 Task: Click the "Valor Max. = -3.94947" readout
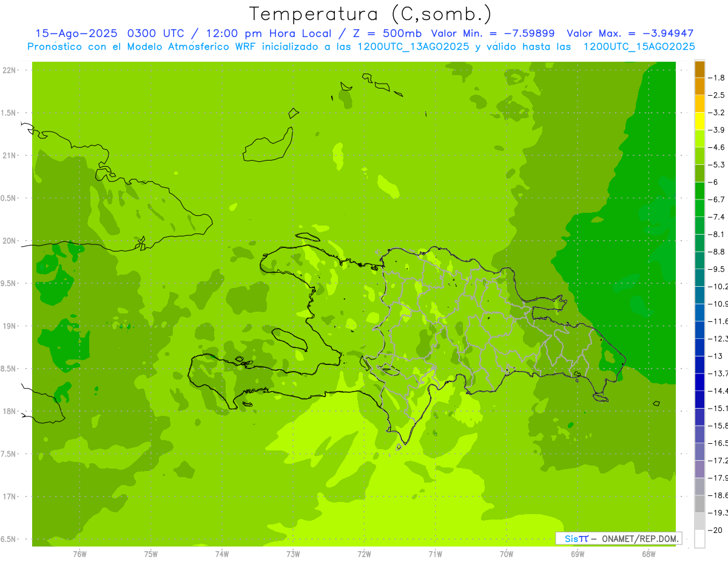click(630, 33)
